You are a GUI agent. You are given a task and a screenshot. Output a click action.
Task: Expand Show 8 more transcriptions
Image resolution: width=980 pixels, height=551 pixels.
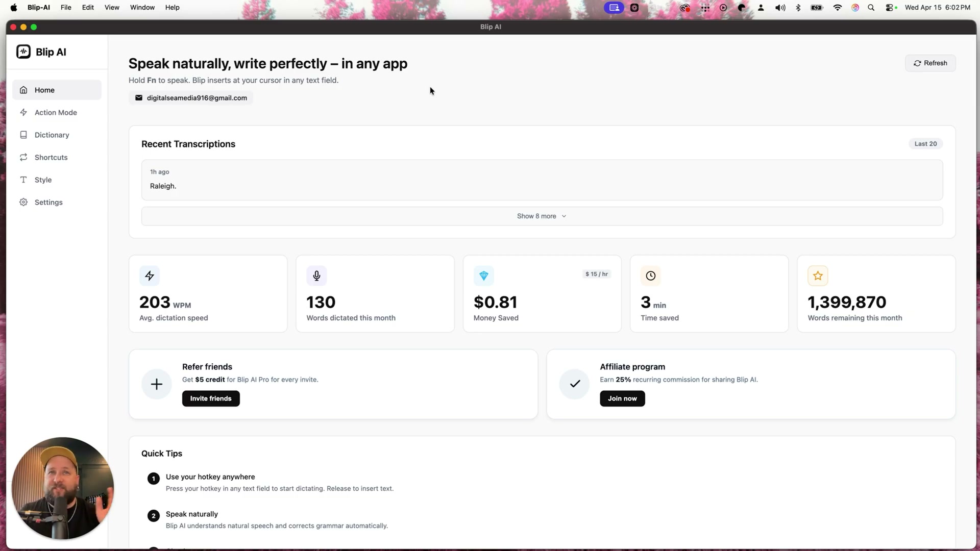542,216
